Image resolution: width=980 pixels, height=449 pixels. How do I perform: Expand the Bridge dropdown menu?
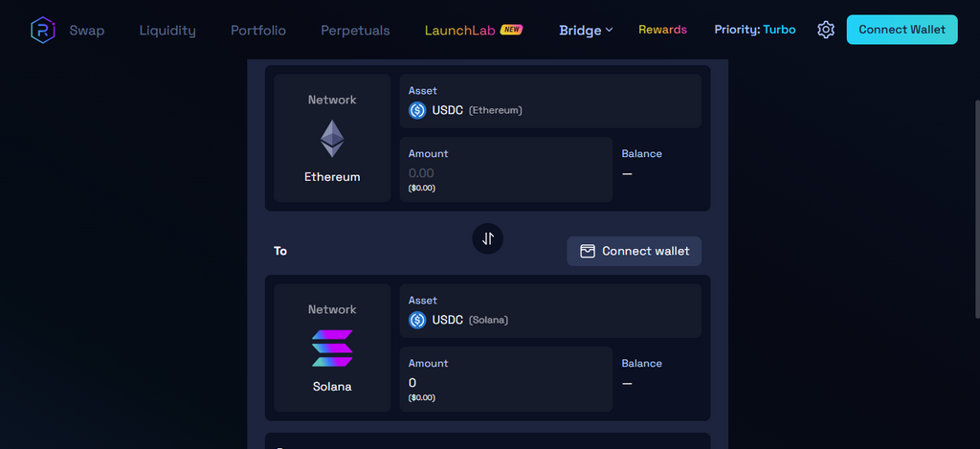pos(587,30)
